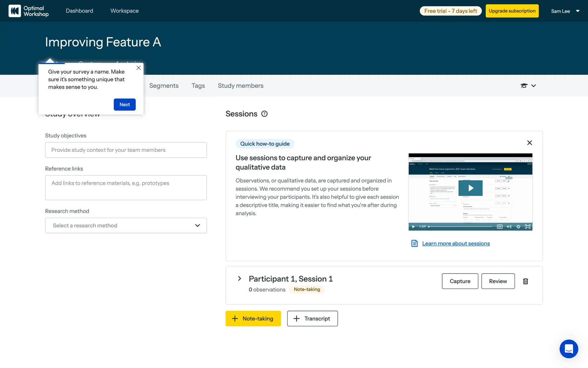Image resolution: width=588 pixels, height=368 pixels.
Task: Open the Study members tab
Action: [x=240, y=86]
